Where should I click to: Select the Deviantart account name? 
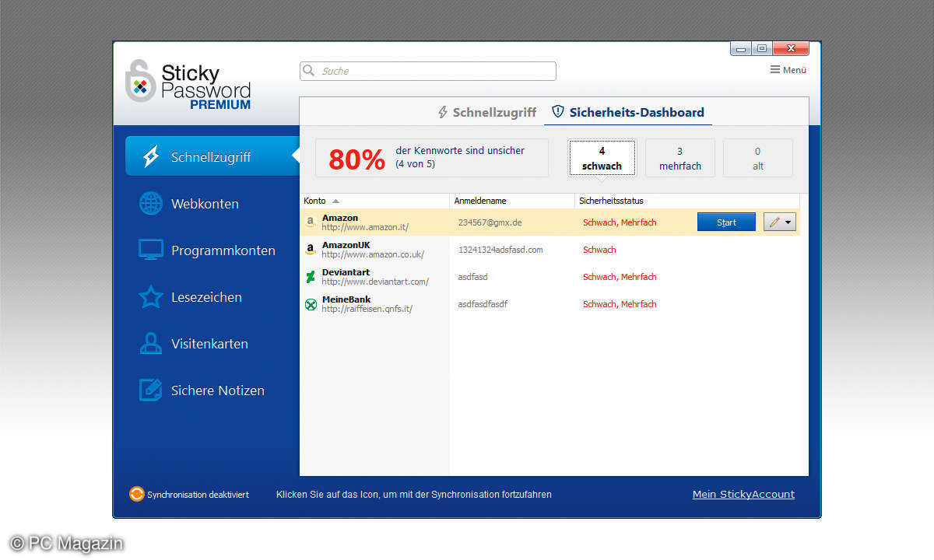(x=346, y=272)
